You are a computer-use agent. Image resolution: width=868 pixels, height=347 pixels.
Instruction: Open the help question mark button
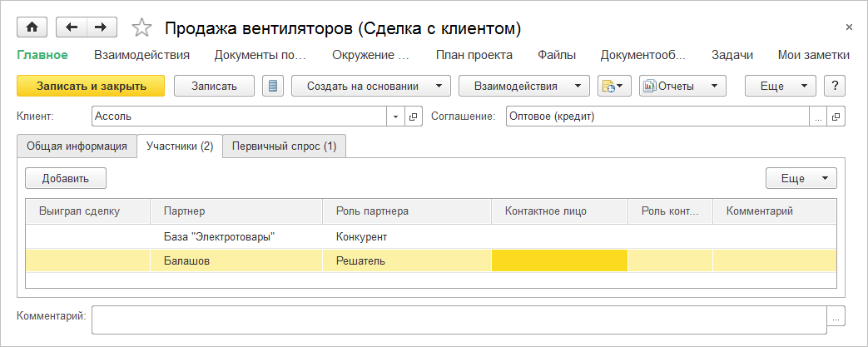tap(834, 86)
